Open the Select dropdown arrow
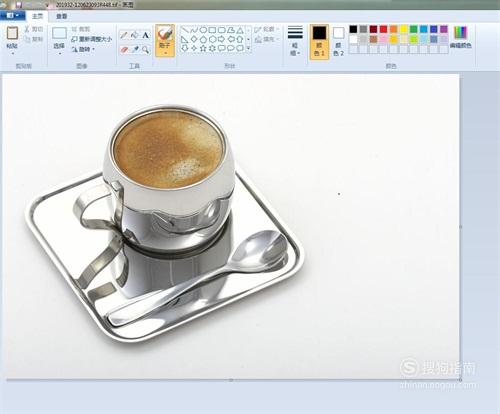This screenshot has width=500, height=414. click(x=59, y=53)
